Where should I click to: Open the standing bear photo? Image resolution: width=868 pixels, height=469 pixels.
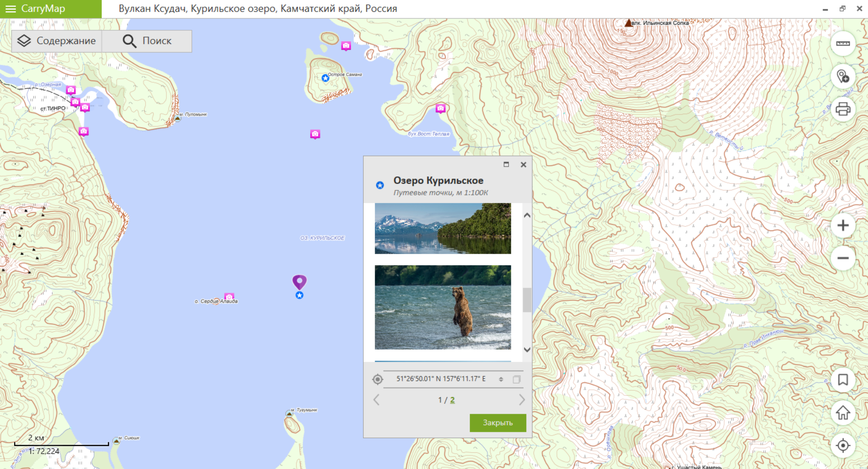point(443,307)
